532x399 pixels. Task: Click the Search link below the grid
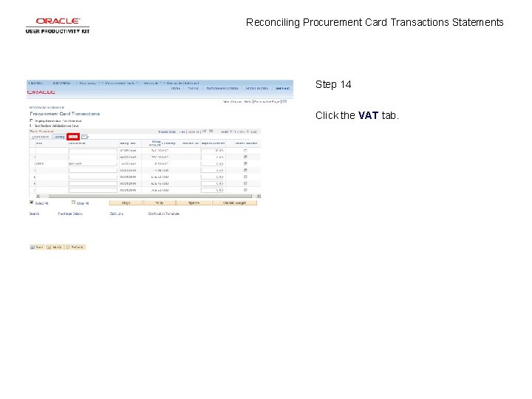[34, 214]
